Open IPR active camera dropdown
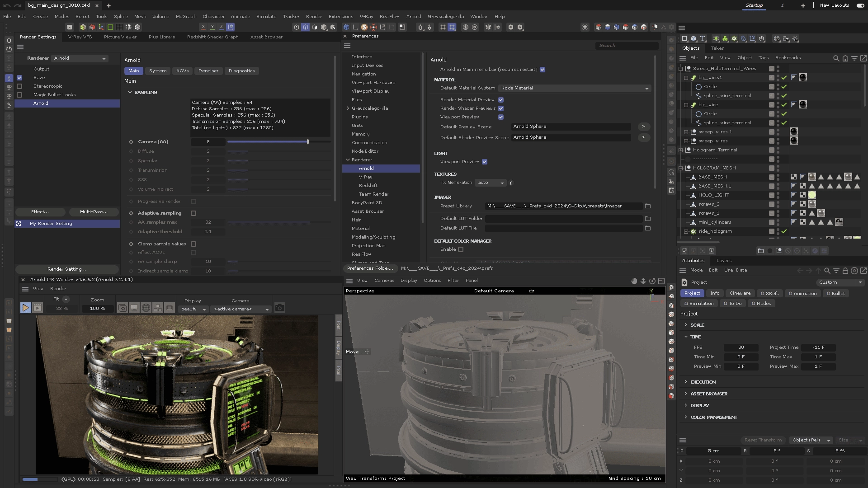Screen dimensions: 868x488 tap(241, 309)
